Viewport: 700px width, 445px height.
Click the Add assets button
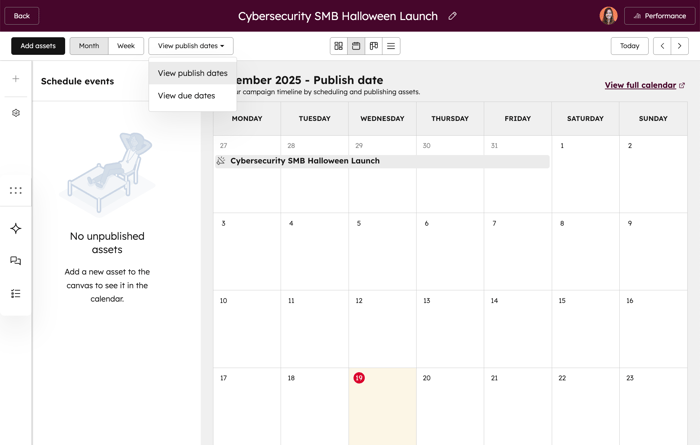tap(38, 46)
